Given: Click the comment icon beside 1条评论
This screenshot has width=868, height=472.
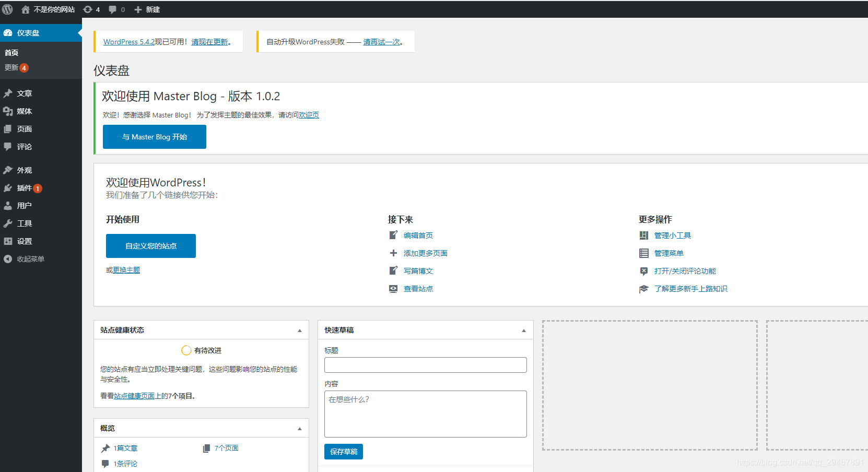Looking at the screenshot, I should pos(105,464).
